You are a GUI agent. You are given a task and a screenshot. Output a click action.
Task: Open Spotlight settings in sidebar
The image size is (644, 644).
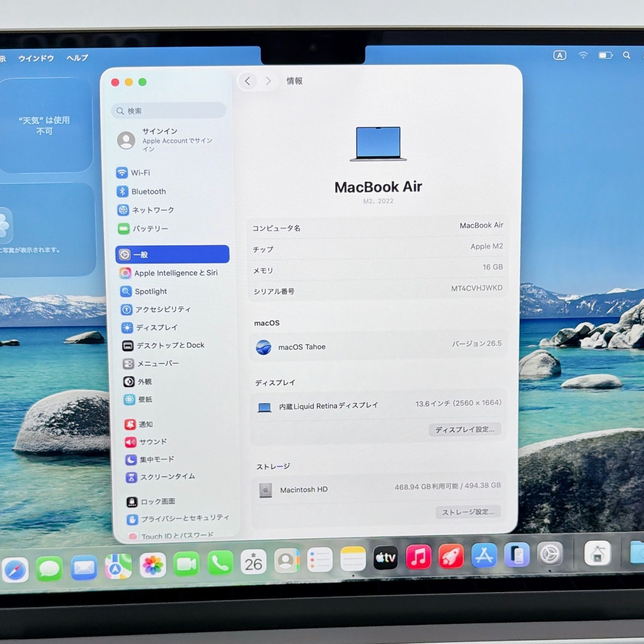click(144, 291)
